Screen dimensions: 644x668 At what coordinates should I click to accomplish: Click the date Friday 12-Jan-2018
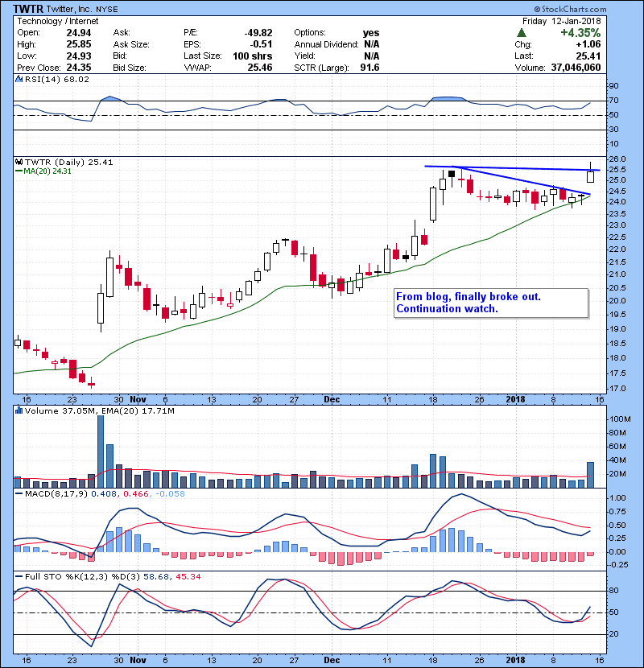[561, 21]
